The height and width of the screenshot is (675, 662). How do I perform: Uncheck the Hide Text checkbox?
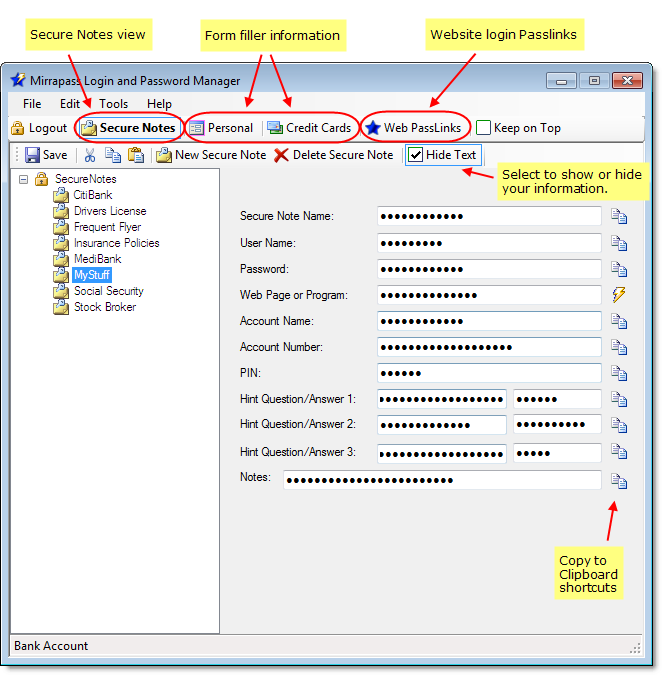tap(415, 155)
